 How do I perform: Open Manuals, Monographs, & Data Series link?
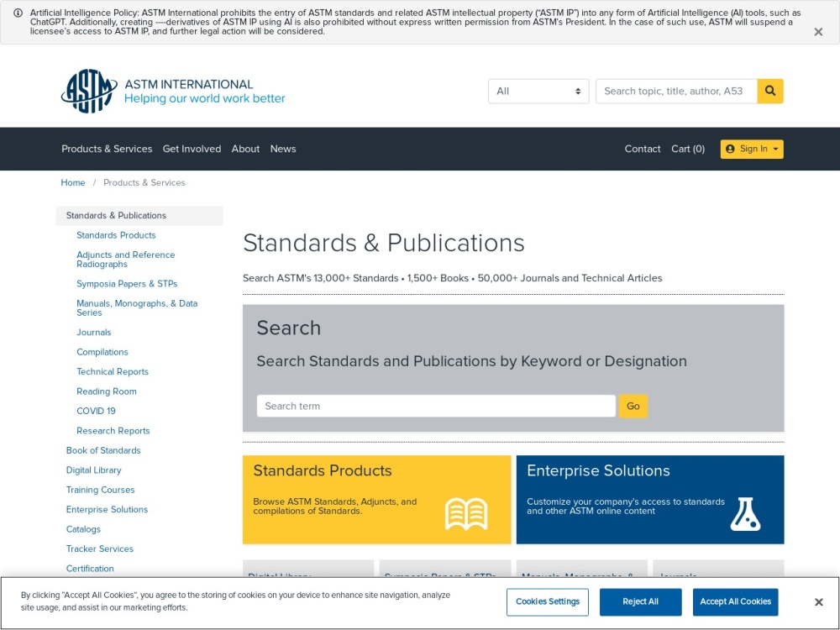(x=137, y=308)
